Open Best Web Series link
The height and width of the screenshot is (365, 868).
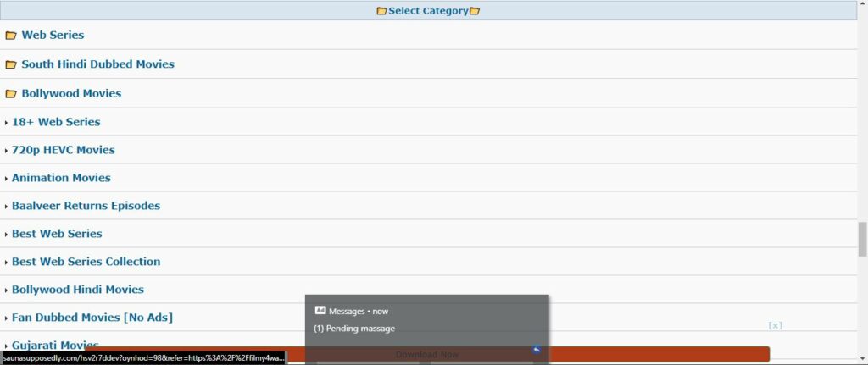tap(57, 234)
